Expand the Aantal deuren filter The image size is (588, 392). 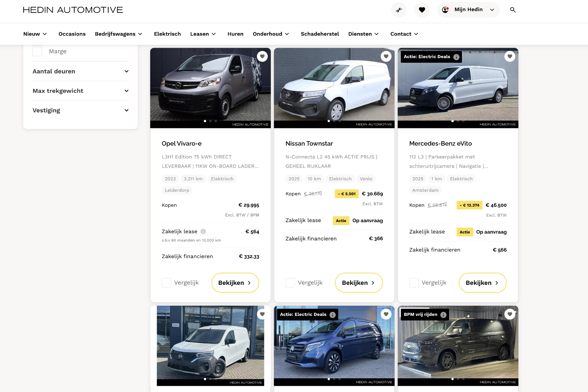click(x=81, y=71)
